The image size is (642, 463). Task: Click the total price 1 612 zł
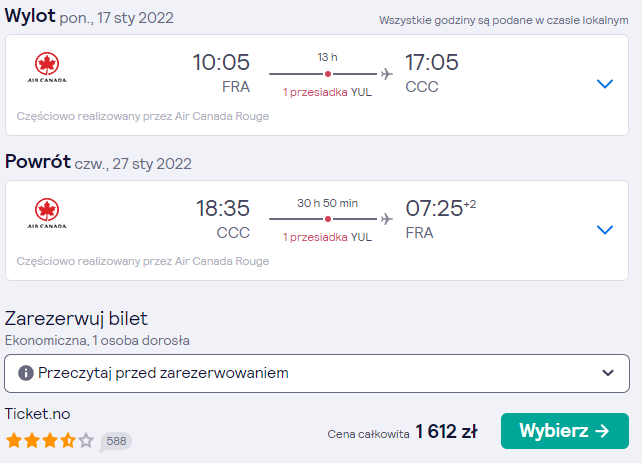pyautogui.click(x=446, y=431)
